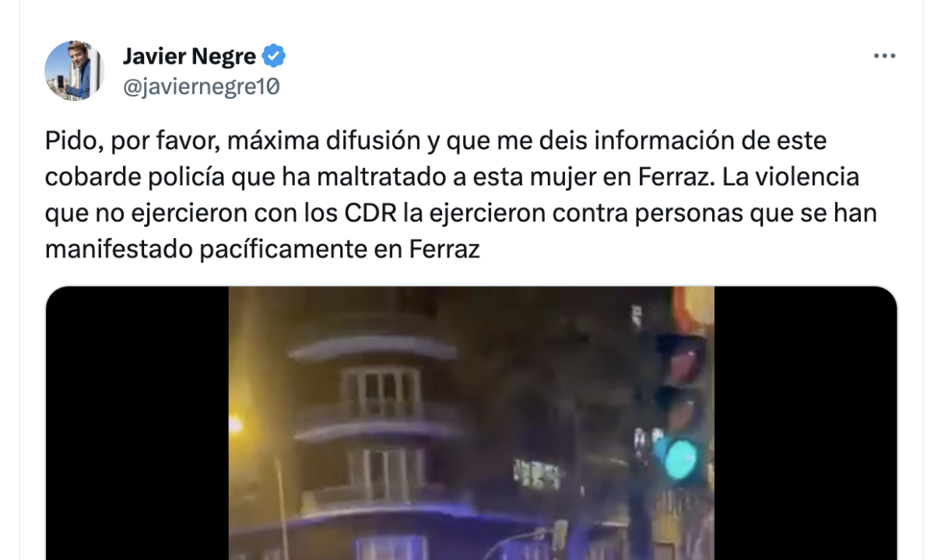Click the right black bar of video
934x560 pixels.
(806, 423)
